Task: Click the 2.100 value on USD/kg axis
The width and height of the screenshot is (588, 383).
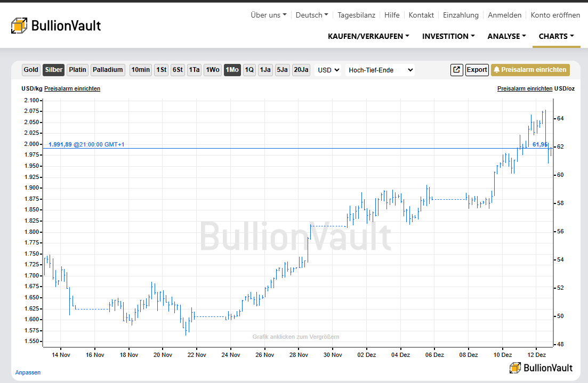Action: point(31,101)
